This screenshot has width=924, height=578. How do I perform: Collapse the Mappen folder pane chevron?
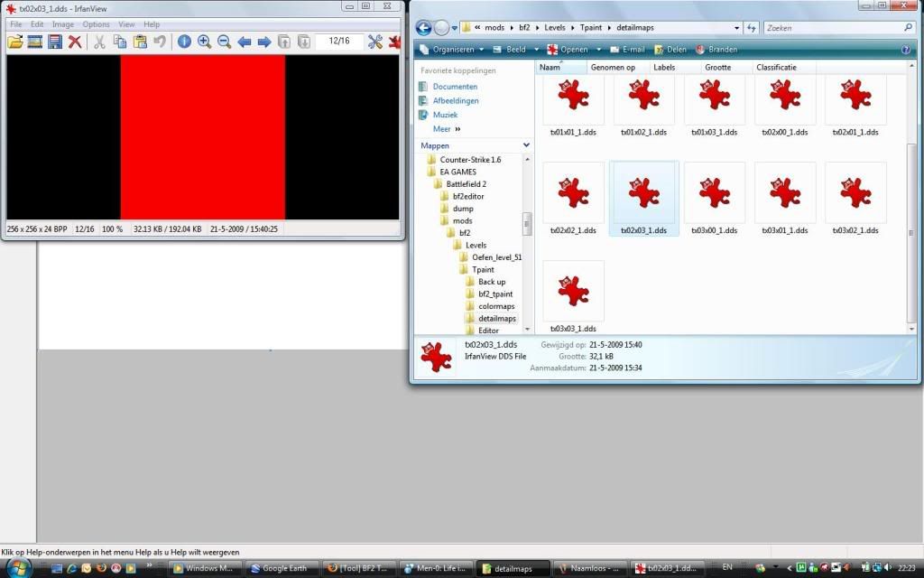[x=526, y=145]
